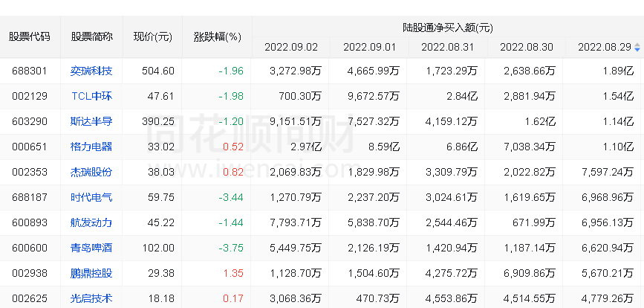
Task: Click the -1.98 change value
Action: [x=231, y=96]
